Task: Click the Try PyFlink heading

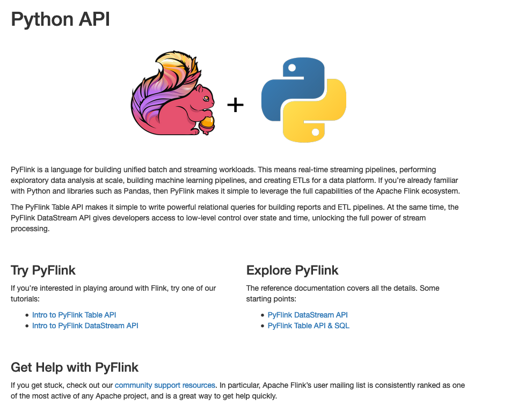Action: click(43, 270)
